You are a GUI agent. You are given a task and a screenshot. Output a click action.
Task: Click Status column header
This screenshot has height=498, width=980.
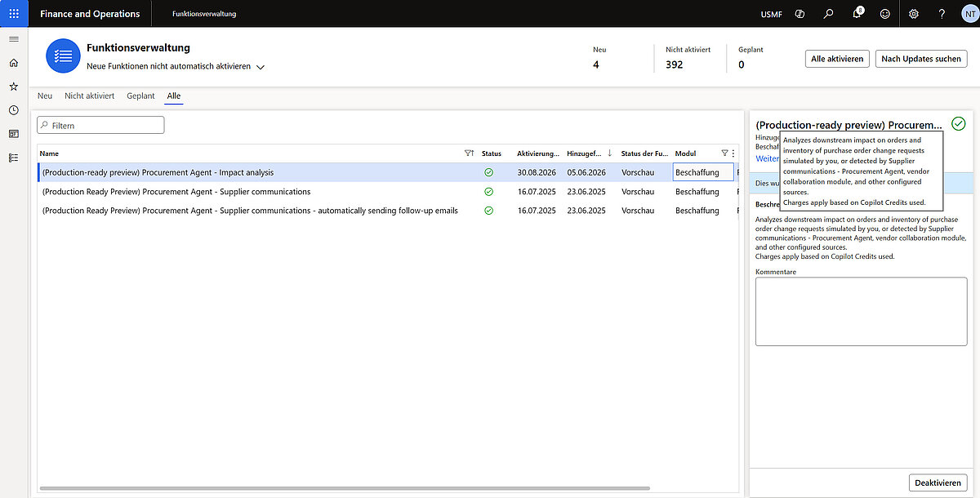(492, 153)
